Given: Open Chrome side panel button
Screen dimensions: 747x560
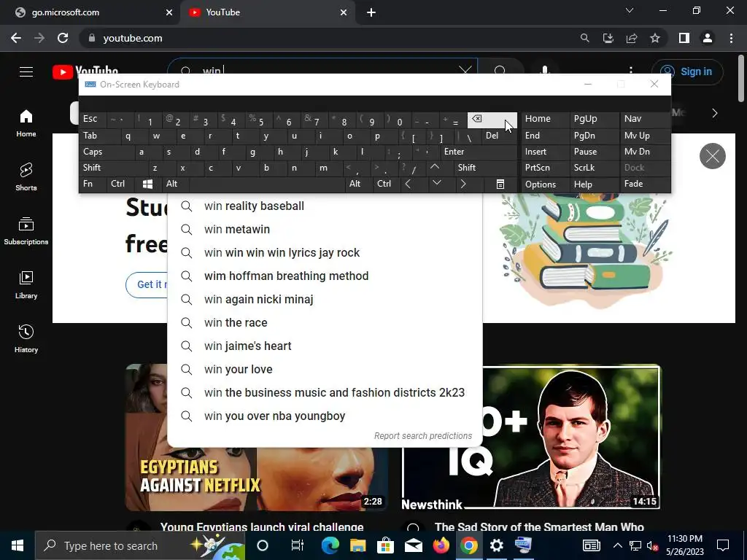Looking at the screenshot, I should pyautogui.click(x=684, y=38).
